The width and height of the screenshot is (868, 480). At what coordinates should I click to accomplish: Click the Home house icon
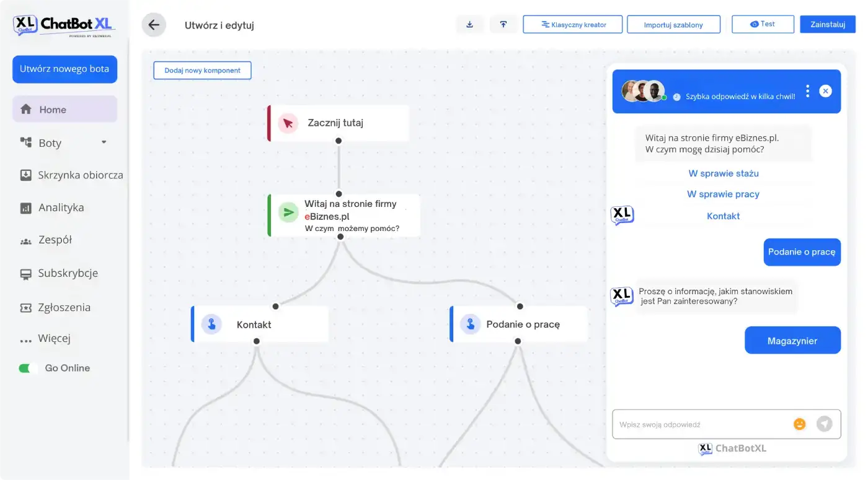click(26, 109)
